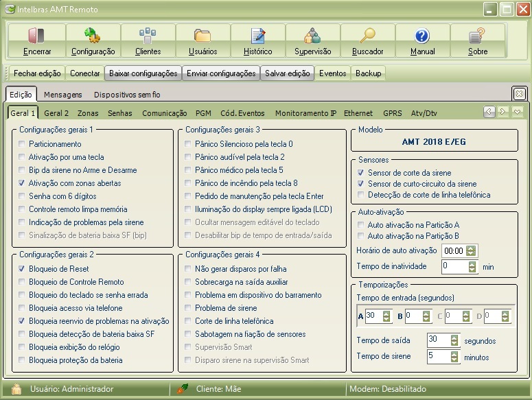Click the application icon in title bar
The height and width of the screenshot is (400, 532).
coord(10,9)
